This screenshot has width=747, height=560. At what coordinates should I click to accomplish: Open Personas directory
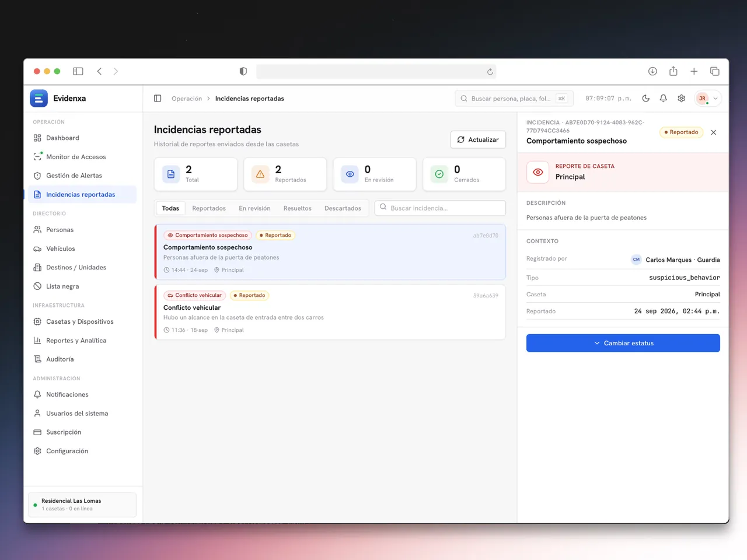pos(82,230)
